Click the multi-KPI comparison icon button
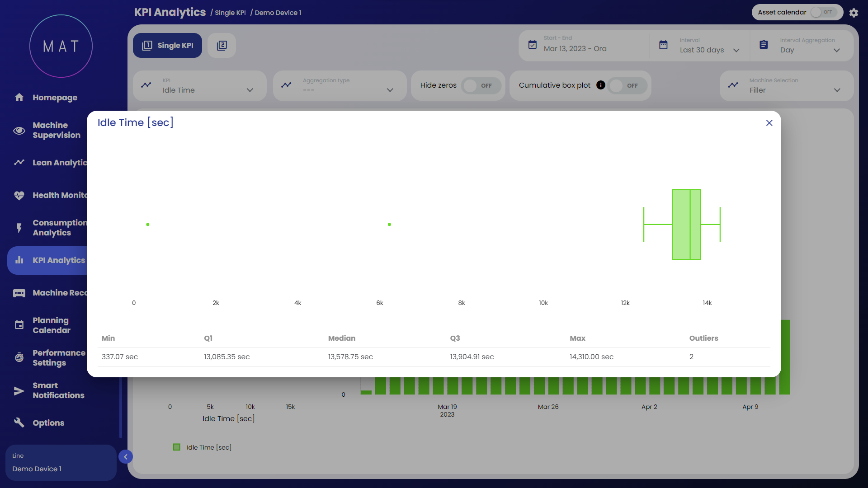868x488 pixels. coord(222,45)
